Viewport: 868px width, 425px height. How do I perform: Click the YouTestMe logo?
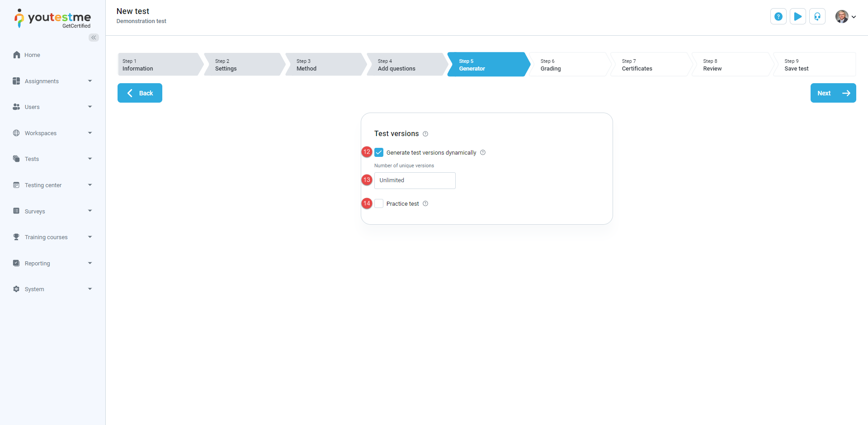(52, 19)
